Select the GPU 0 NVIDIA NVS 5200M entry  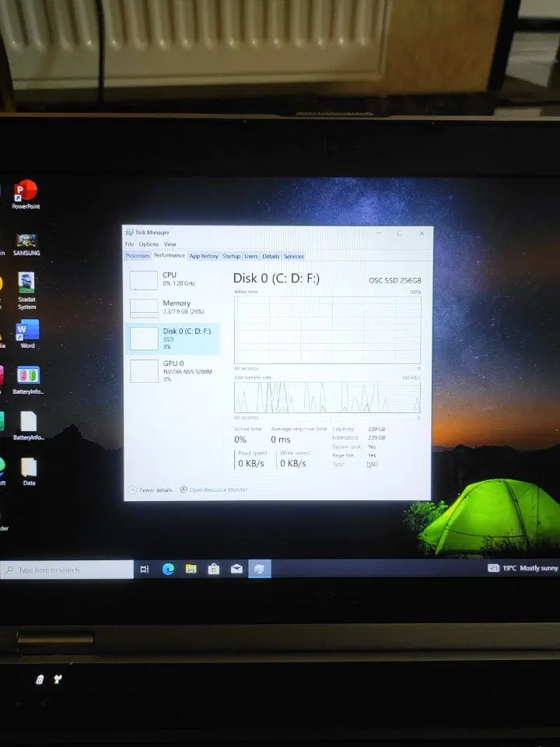(x=173, y=371)
